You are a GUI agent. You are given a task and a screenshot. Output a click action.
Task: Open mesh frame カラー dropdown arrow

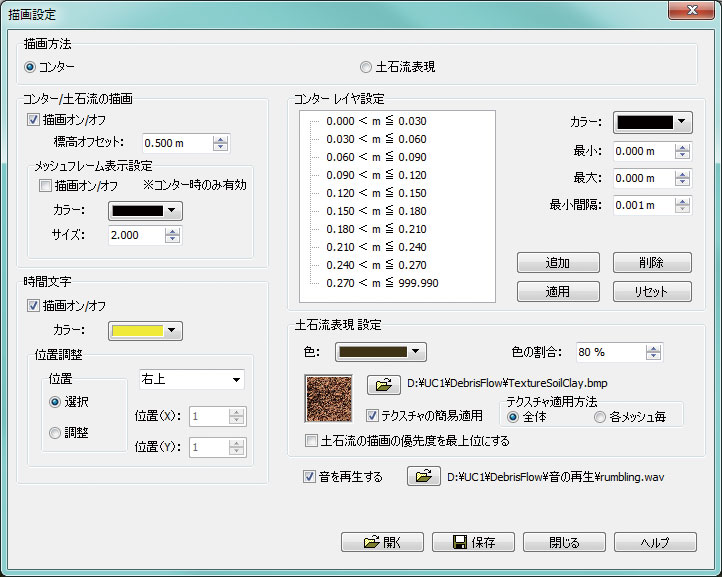click(172, 211)
